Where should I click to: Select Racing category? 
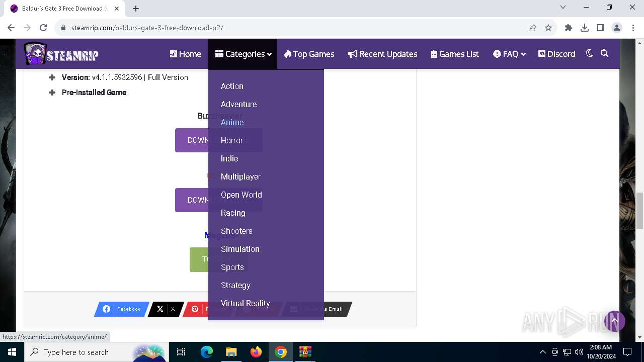point(233,213)
